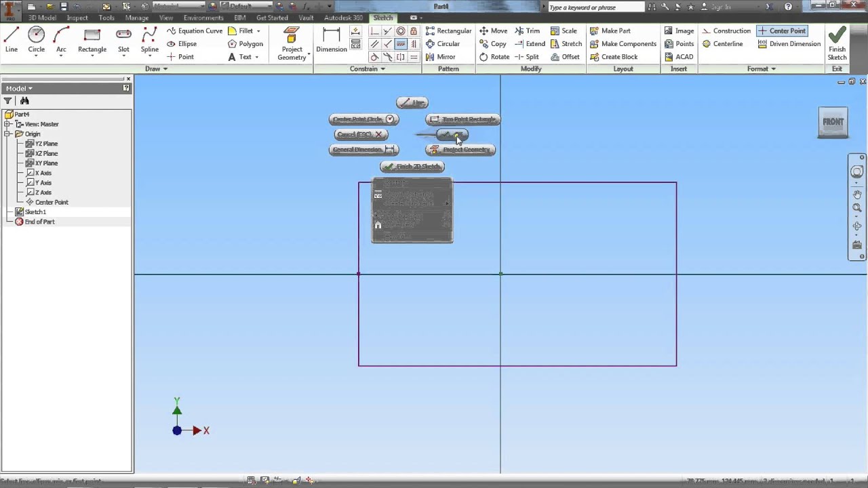Open the Manage ribbon tab

pyautogui.click(x=136, y=18)
